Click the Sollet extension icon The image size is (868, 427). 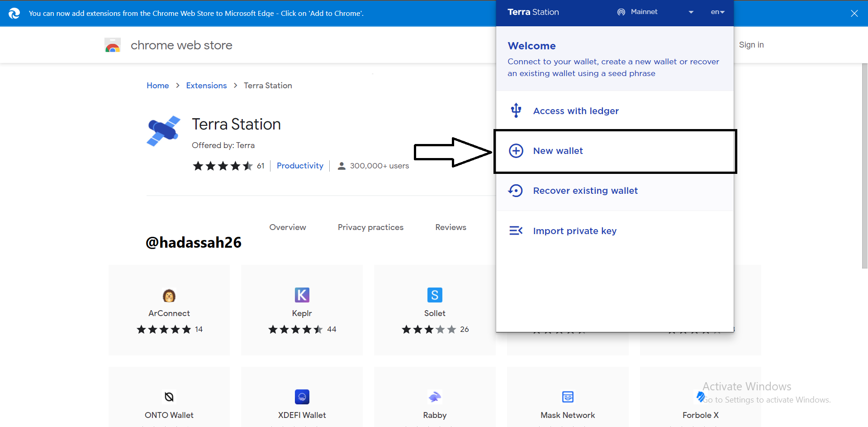point(435,295)
